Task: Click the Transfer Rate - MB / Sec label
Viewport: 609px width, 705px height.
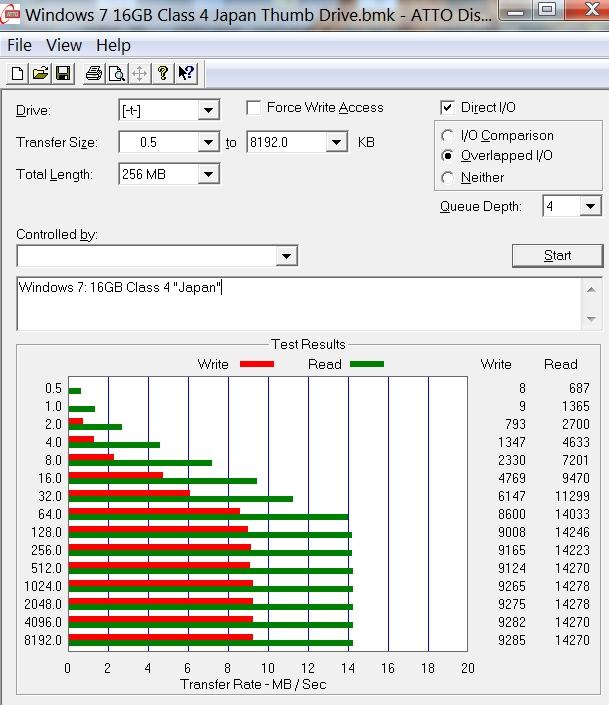Action: click(x=253, y=684)
